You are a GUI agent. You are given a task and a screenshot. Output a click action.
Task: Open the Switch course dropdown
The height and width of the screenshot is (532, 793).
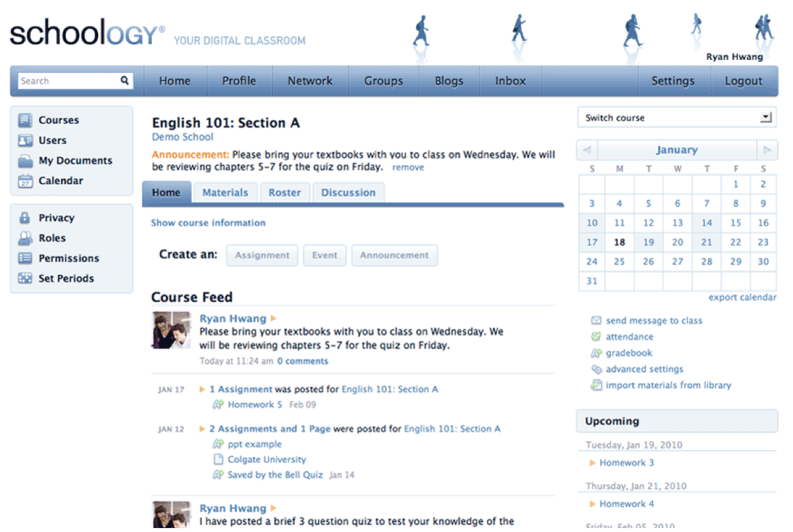point(765,117)
